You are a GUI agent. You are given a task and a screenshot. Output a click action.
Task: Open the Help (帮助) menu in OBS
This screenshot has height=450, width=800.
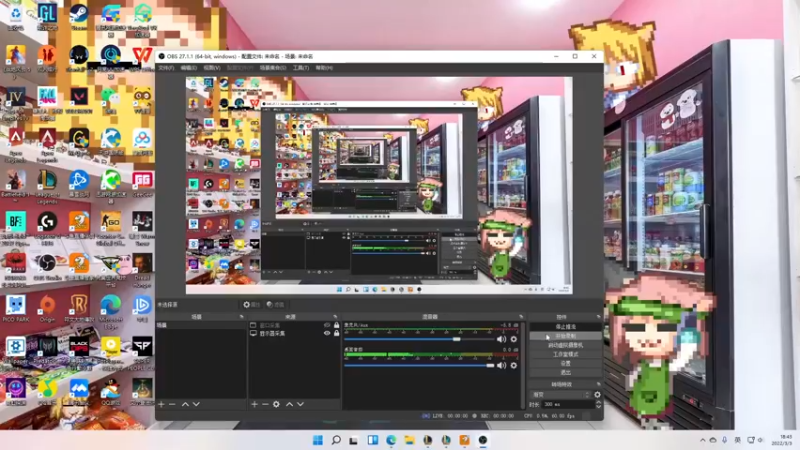click(x=324, y=68)
